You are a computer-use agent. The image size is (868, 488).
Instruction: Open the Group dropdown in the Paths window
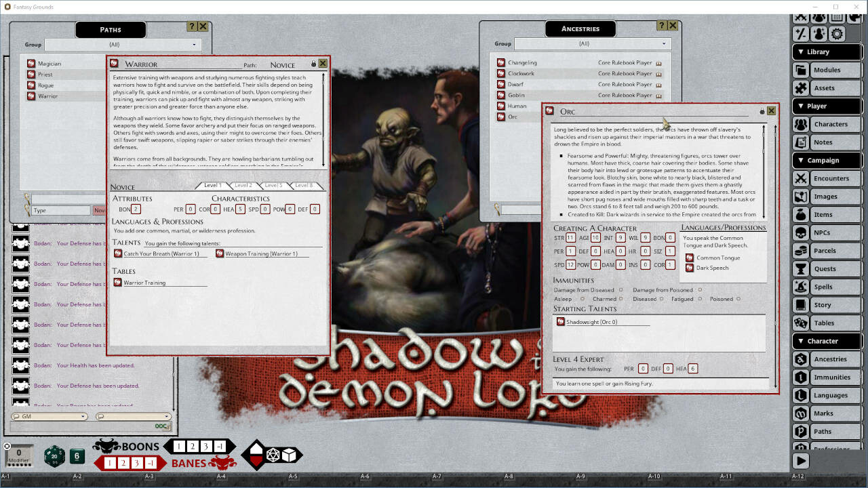coord(195,44)
